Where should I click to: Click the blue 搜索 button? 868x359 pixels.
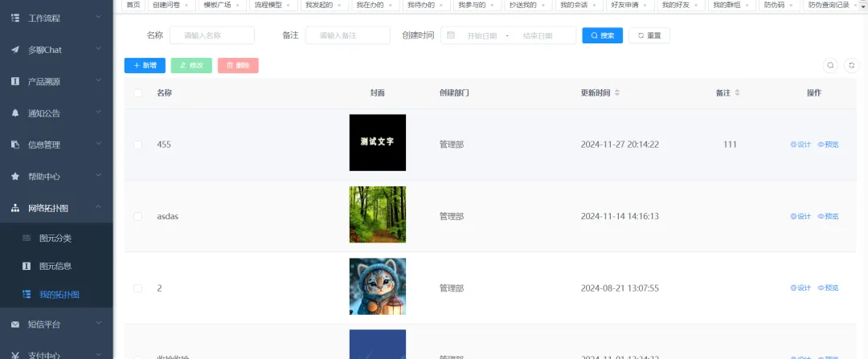coord(602,35)
